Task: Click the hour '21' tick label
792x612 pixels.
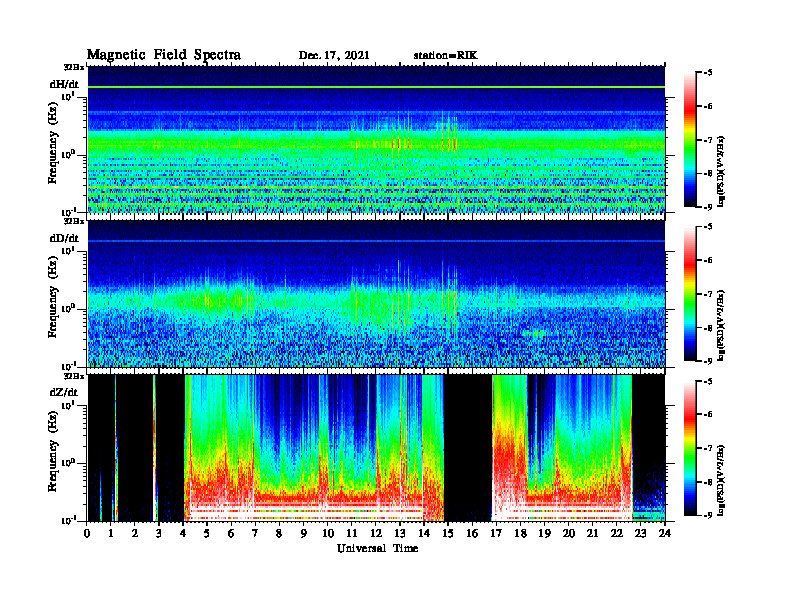Action: [x=592, y=533]
